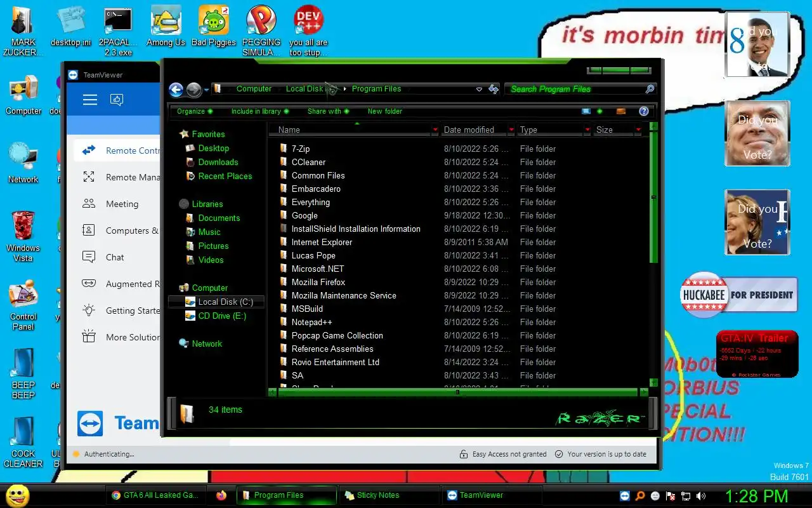Click the TeamViewer hamburger menu icon
This screenshot has width=812, height=508.
(x=90, y=100)
